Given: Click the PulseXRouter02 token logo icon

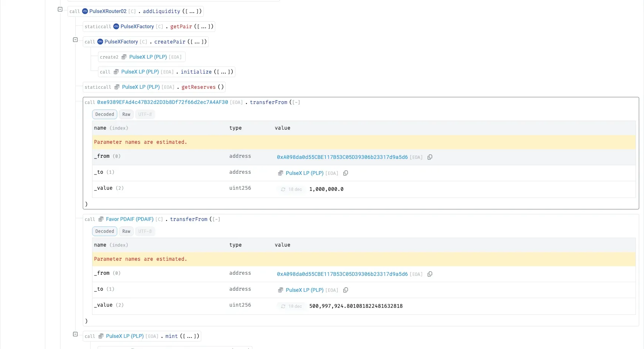Looking at the screenshot, I should 85,11.
